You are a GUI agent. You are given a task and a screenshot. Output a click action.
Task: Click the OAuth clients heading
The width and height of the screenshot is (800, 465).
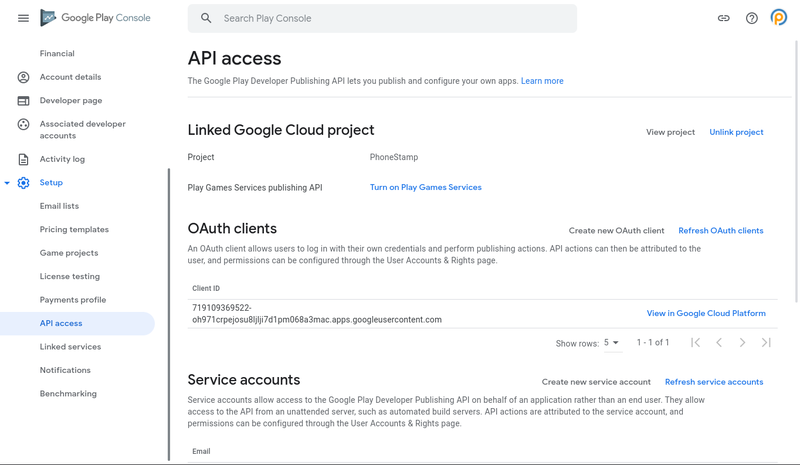pos(232,229)
